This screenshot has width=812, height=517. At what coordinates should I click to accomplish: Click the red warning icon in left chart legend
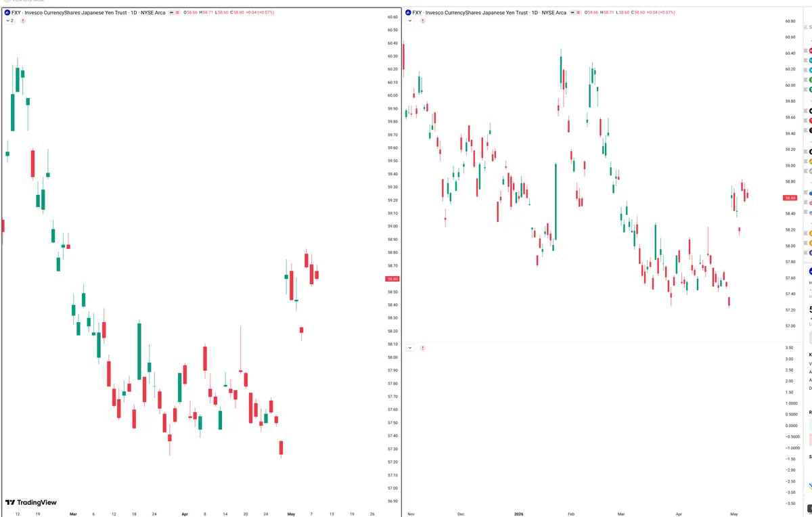click(23, 21)
